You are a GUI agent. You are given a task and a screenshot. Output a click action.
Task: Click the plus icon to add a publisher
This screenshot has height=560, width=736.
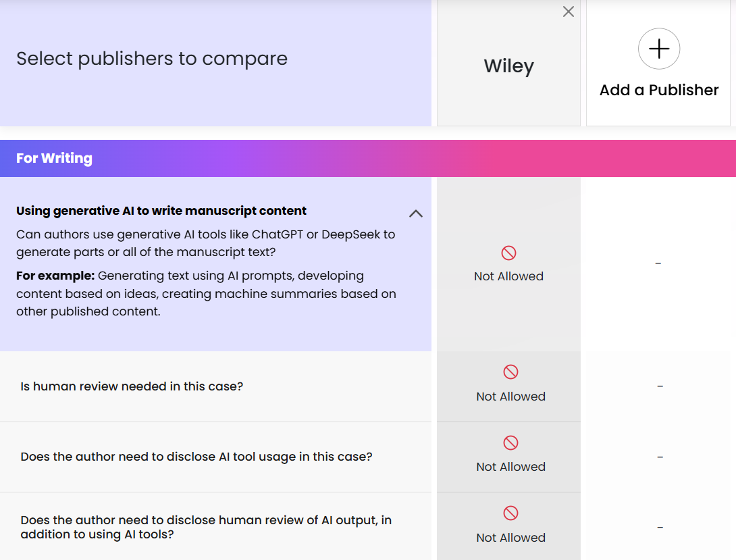click(x=658, y=49)
